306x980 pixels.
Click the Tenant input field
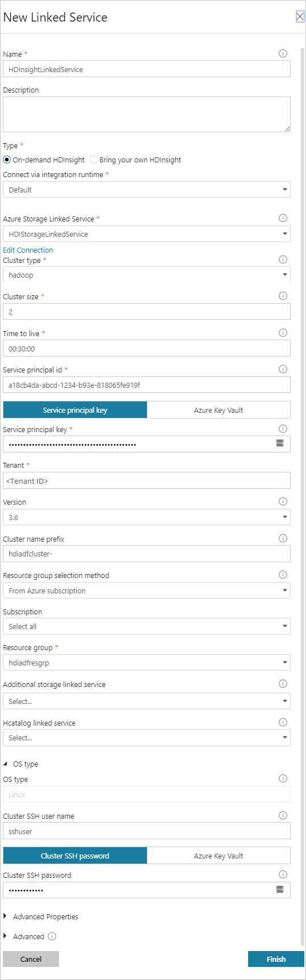coord(146,480)
